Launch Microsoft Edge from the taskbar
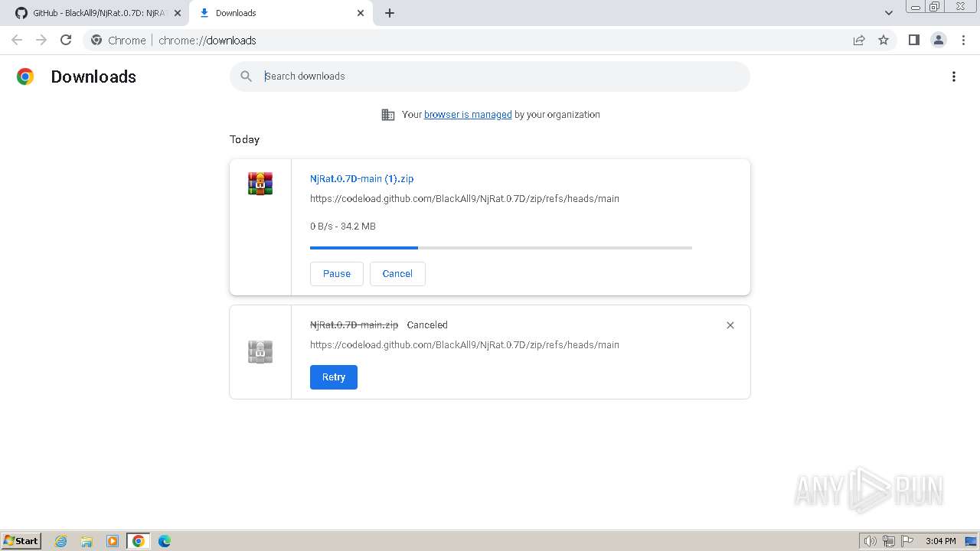This screenshot has width=980, height=551. tap(165, 541)
